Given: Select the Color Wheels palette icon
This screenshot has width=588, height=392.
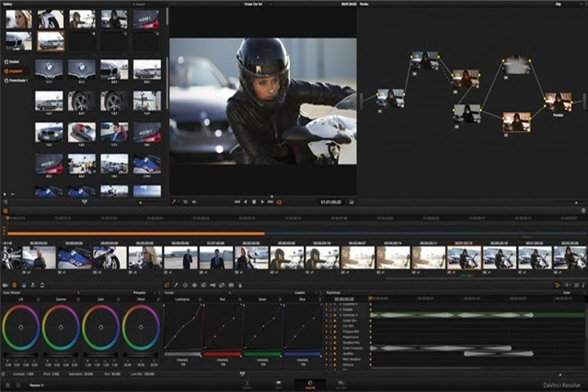Looking at the screenshot, I should [14, 286].
